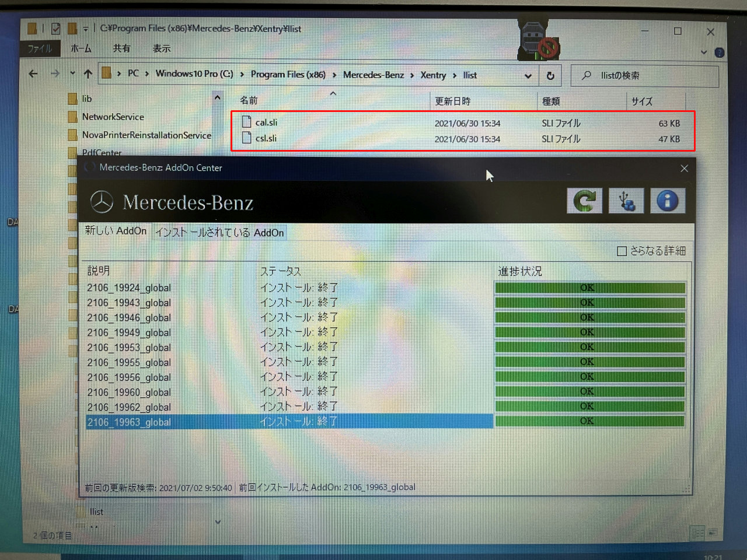The image size is (747, 560).
Task: Click the Explorer help question icon
Action: [720, 52]
